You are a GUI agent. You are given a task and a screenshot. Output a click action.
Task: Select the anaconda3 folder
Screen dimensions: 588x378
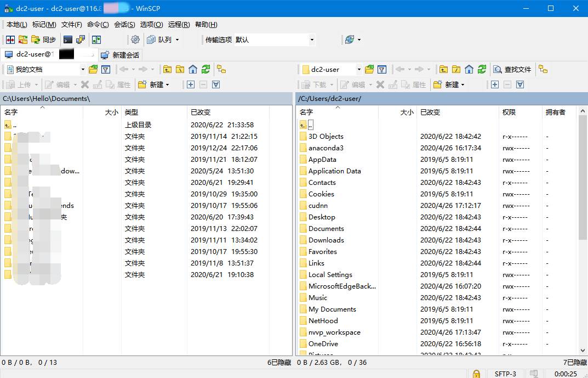(326, 148)
